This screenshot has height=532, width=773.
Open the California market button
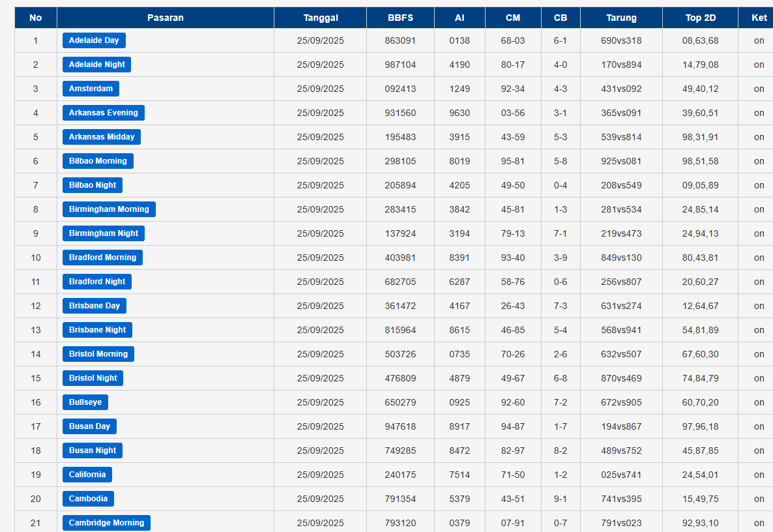(87, 475)
